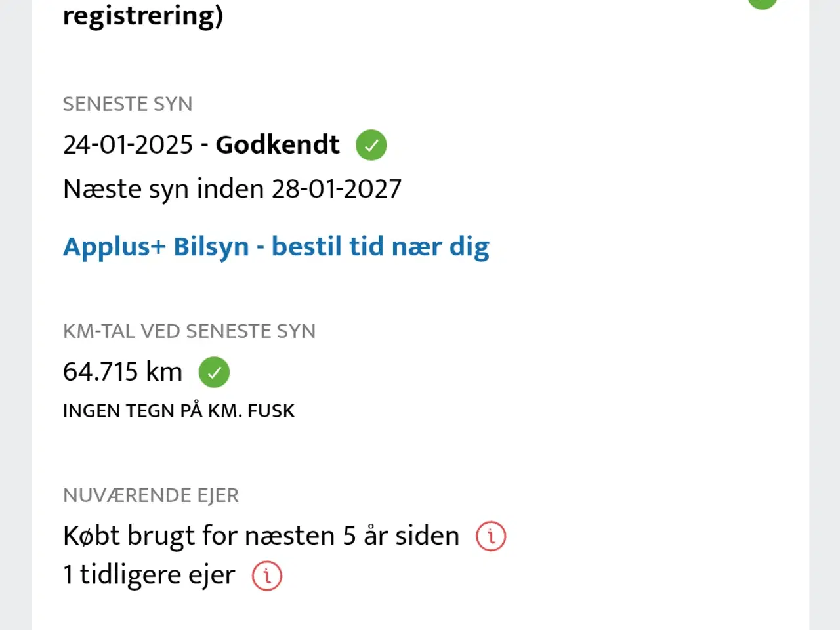Image resolution: width=840 pixels, height=630 pixels.
Task: Click the green status badge in top right corner
Action: click(x=763, y=3)
